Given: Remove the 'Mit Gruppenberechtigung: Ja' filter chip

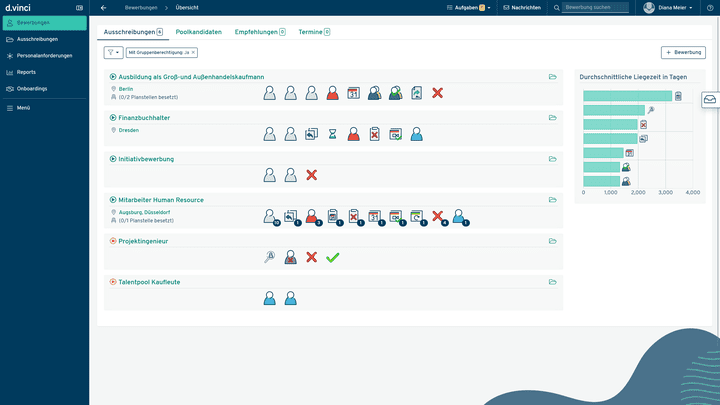Looking at the screenshot, I should point(193,51).
